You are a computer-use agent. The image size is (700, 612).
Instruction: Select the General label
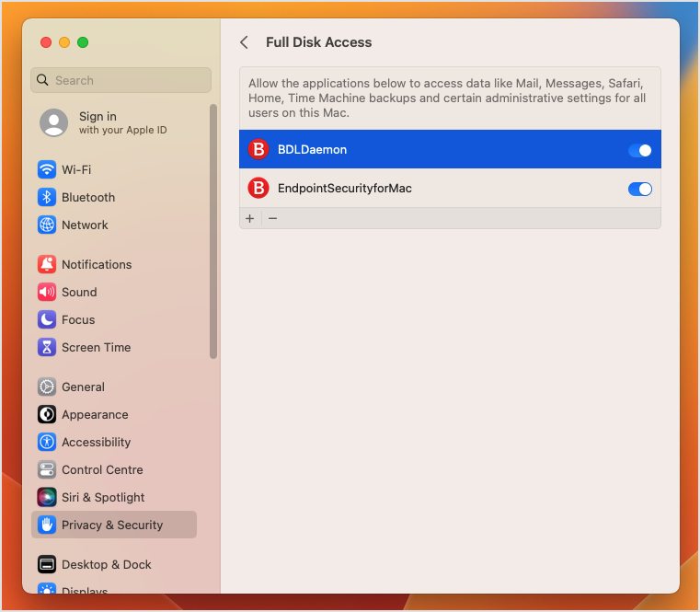(83, 387)
